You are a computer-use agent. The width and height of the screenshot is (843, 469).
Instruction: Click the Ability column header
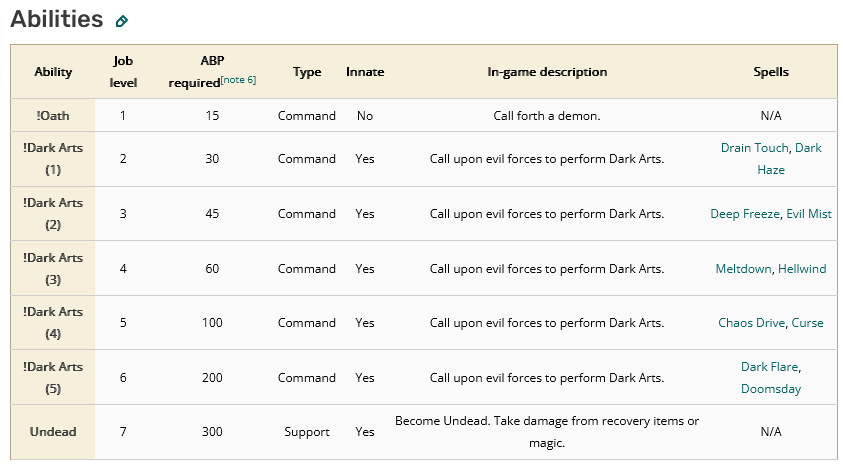pos(53,72)
